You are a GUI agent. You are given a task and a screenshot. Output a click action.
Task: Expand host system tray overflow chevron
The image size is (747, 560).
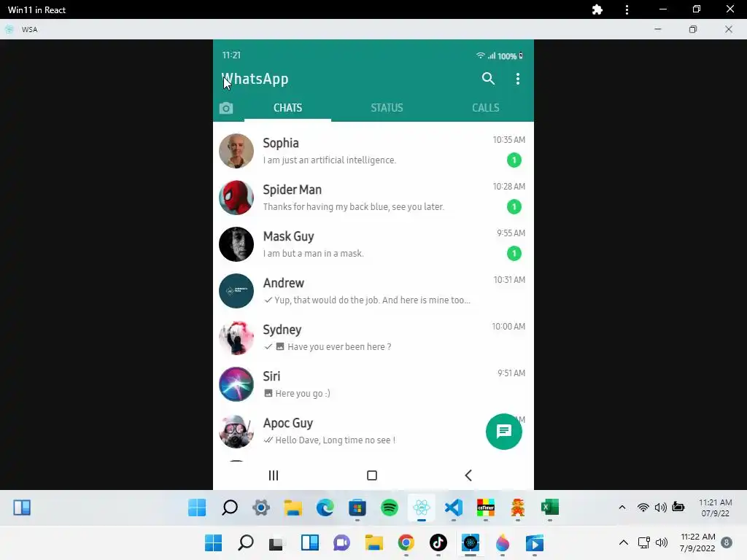tap(624, 542)
